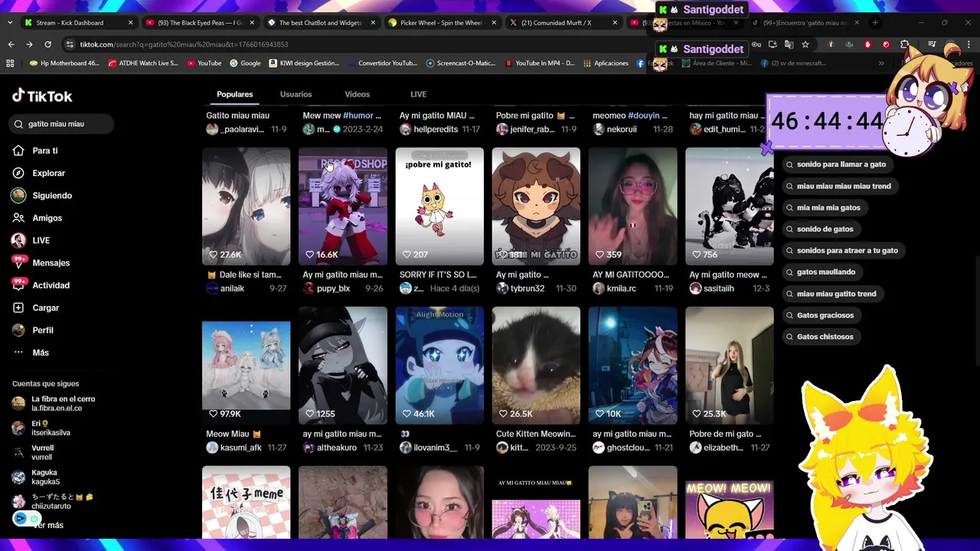Open the LIVE sidebar icon
The width and height of the screenshot is (980, 551).
point(18,240)
